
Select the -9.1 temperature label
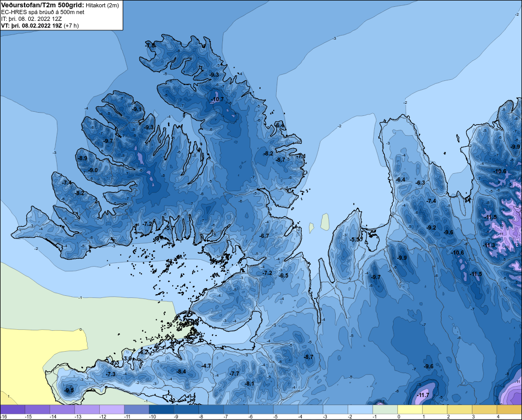[136, 109]
